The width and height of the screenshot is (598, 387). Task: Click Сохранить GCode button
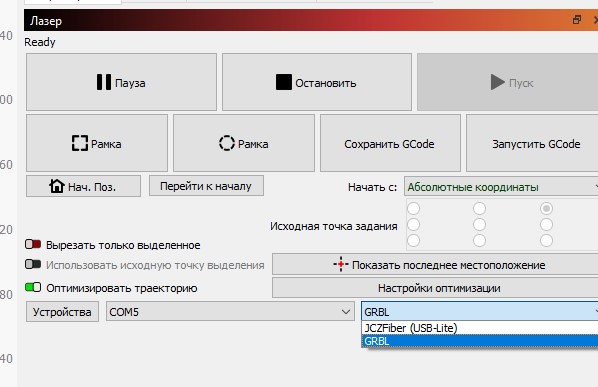coord(390,143)
